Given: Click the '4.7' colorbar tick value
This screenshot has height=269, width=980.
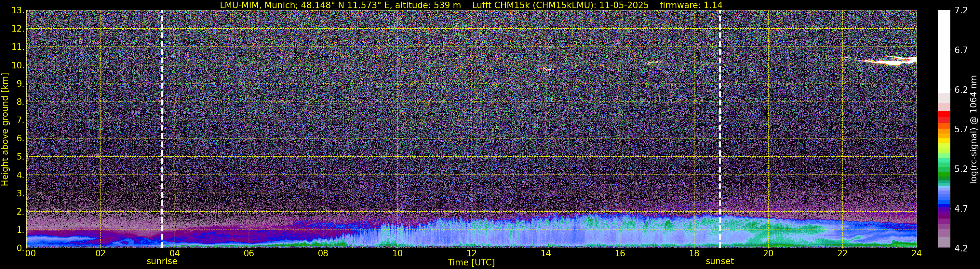Looking at the screenshot, I should tap(961, 209).
